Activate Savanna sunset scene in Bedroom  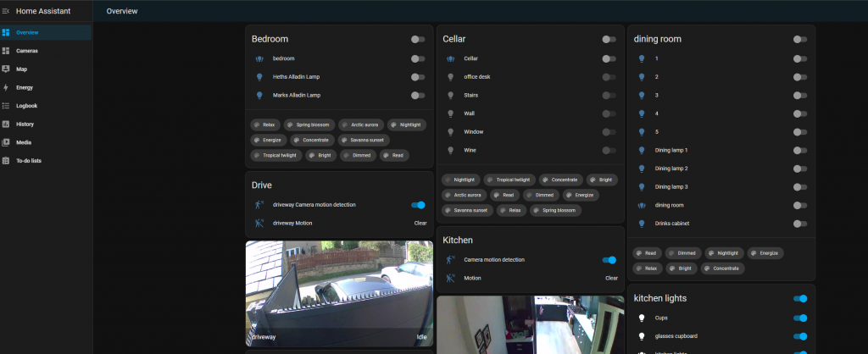[364, 140]
